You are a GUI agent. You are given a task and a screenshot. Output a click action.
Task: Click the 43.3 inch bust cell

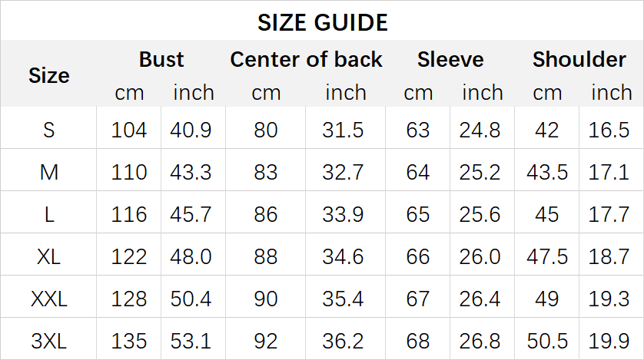(x=191, y=172)
